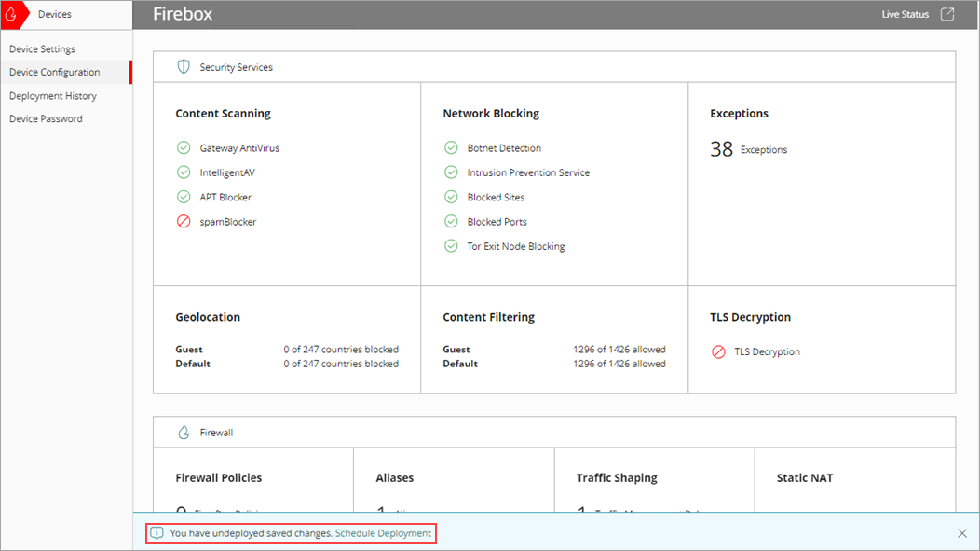Click the blocked icon next to spamBlocker

[184, 221]
